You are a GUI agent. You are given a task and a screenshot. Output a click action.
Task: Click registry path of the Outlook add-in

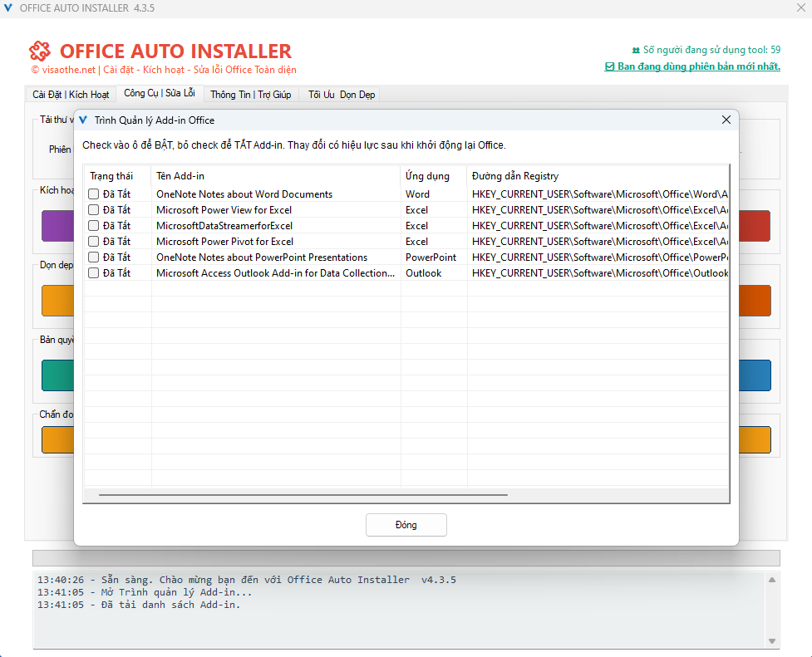600,272
